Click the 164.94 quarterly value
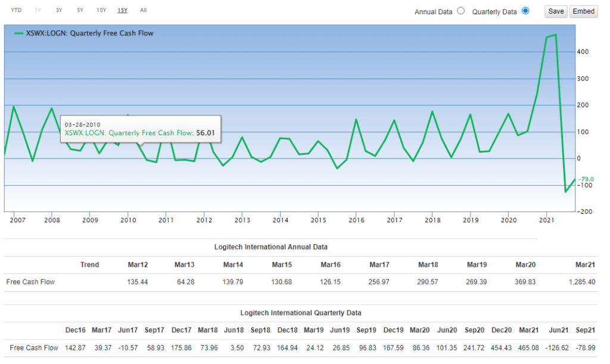Screen dimensions: 610x364 [x=287, y=348]
